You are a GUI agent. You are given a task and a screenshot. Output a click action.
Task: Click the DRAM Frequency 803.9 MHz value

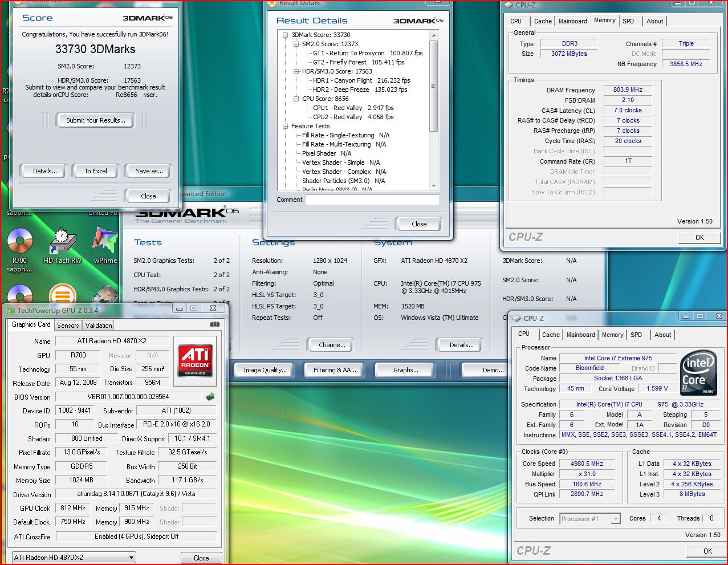(628, 90)
